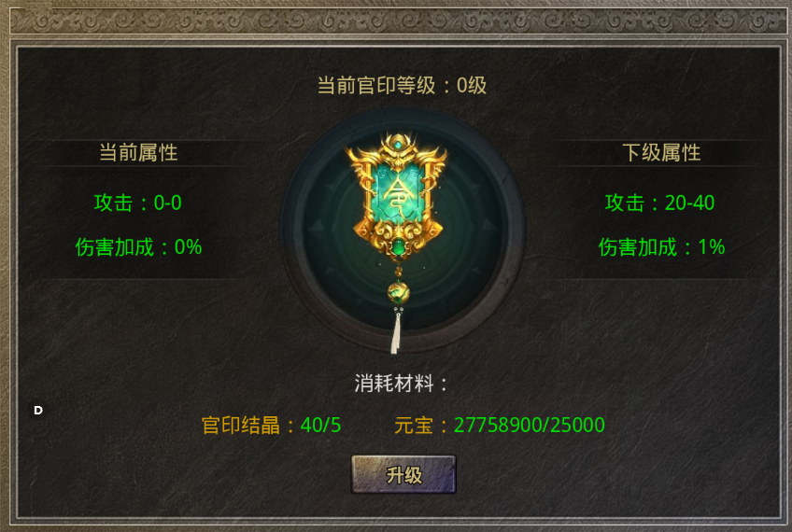Viewport: 792px width, 532px height.
Task: Click the green gem at seal bottom
Action: (399, 246)
